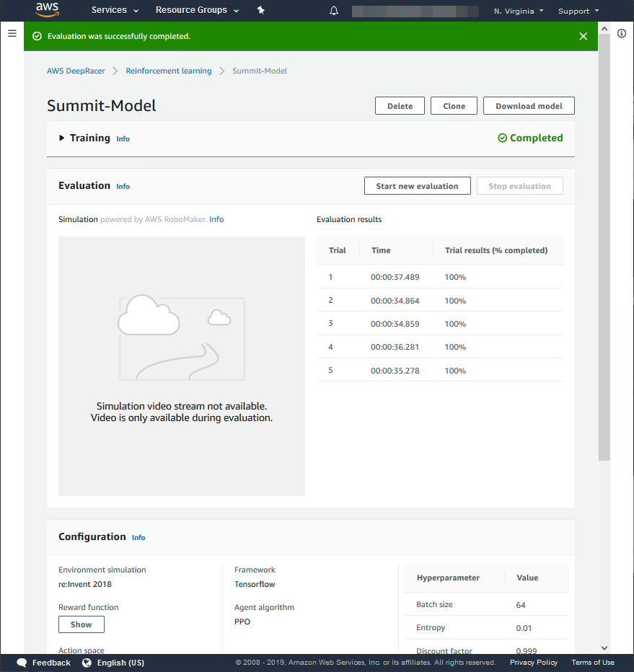Open the N. Virginia region selector

click(x=519, y=11)
